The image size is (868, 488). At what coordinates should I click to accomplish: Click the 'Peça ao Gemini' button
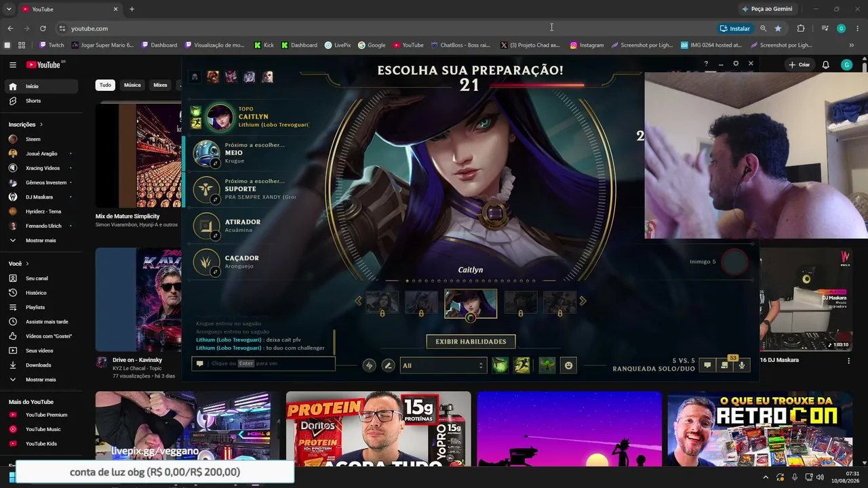tap(768, 9)
